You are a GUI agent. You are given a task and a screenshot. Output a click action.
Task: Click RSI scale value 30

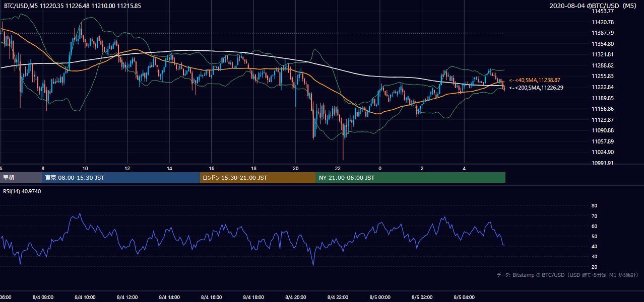(595, 257)
